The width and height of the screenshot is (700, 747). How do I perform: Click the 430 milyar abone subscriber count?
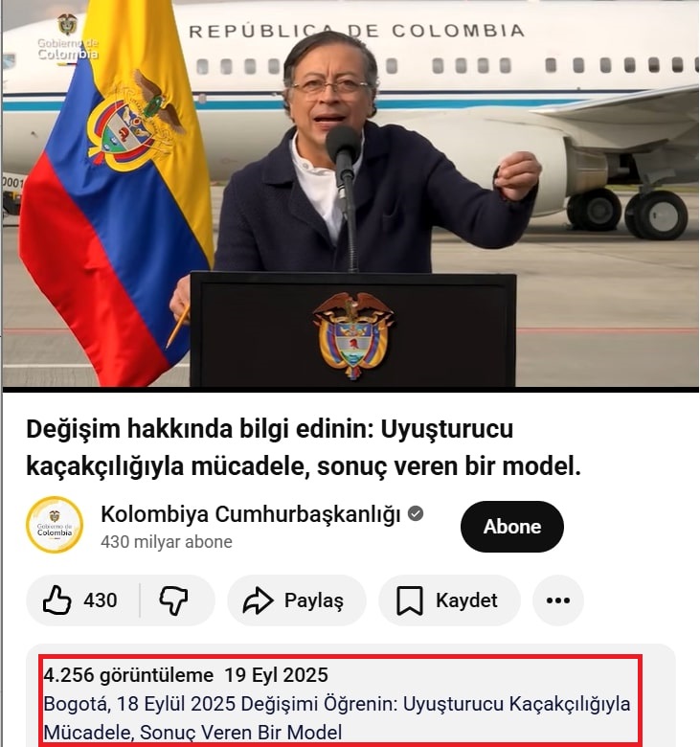[x=167, y=542]
